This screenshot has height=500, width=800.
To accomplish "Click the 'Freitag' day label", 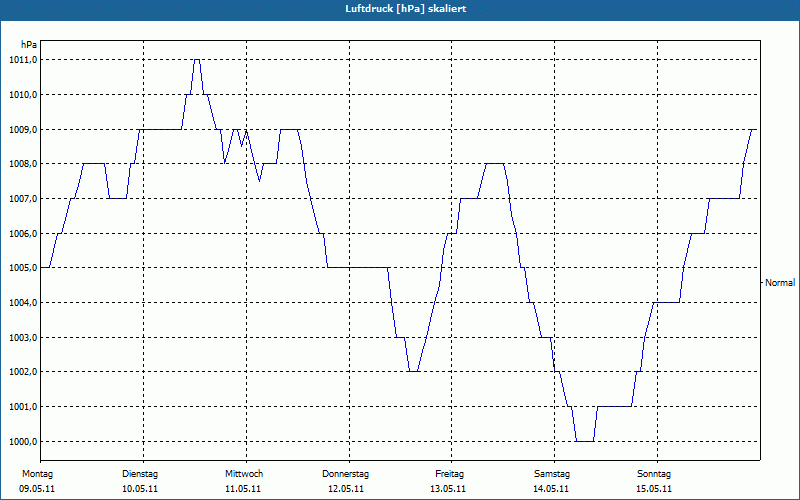I will pos(449,474).
